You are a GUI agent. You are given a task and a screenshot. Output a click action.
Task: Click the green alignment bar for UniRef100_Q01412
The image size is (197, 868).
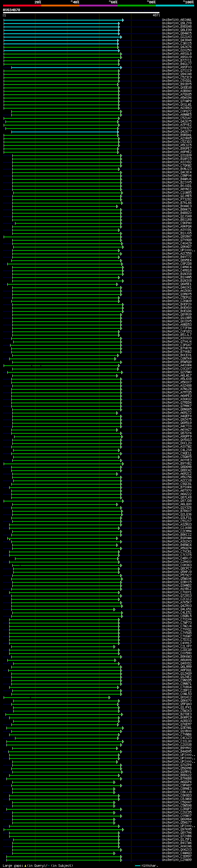pyautogui.click(x=57, y=697)
